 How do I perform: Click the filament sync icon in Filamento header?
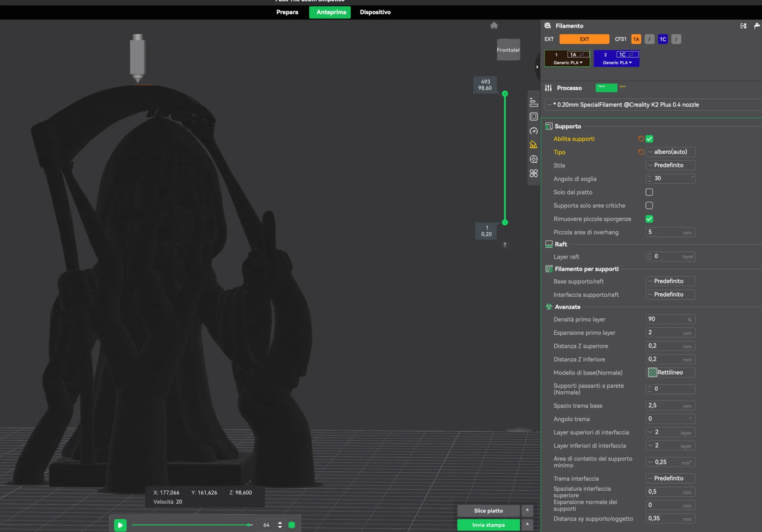tap(743, 26)
